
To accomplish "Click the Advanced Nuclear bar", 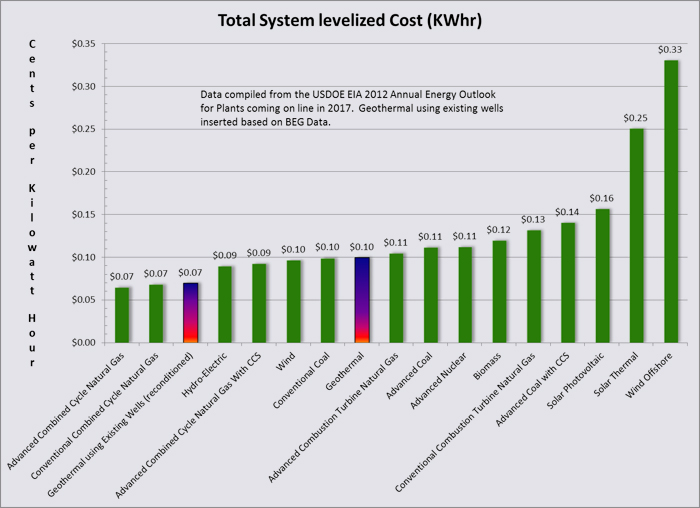I will tap(465, 295).
